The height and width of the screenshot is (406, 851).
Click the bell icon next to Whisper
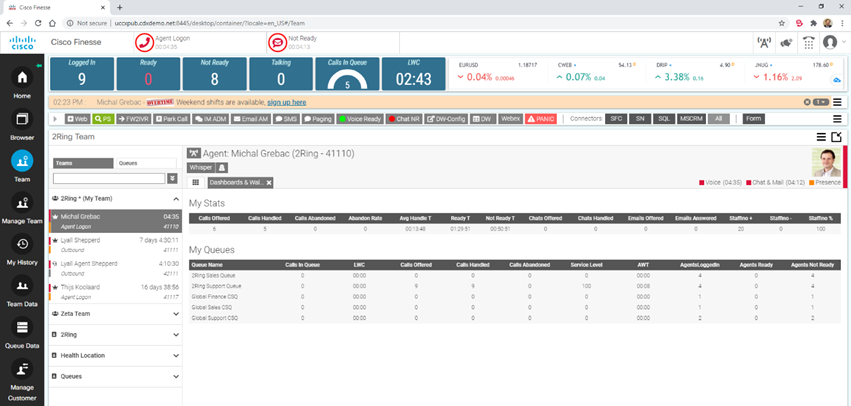click(x=222, y=168)
